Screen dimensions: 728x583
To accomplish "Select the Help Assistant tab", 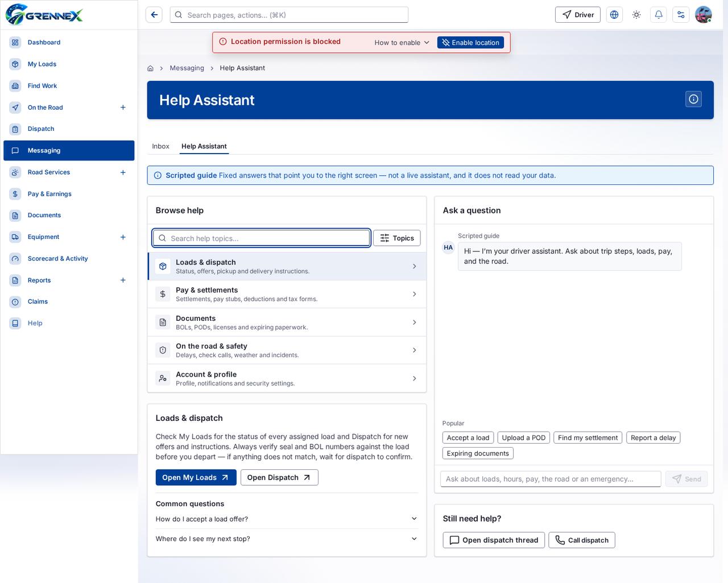I will click(x=204, y=146).
